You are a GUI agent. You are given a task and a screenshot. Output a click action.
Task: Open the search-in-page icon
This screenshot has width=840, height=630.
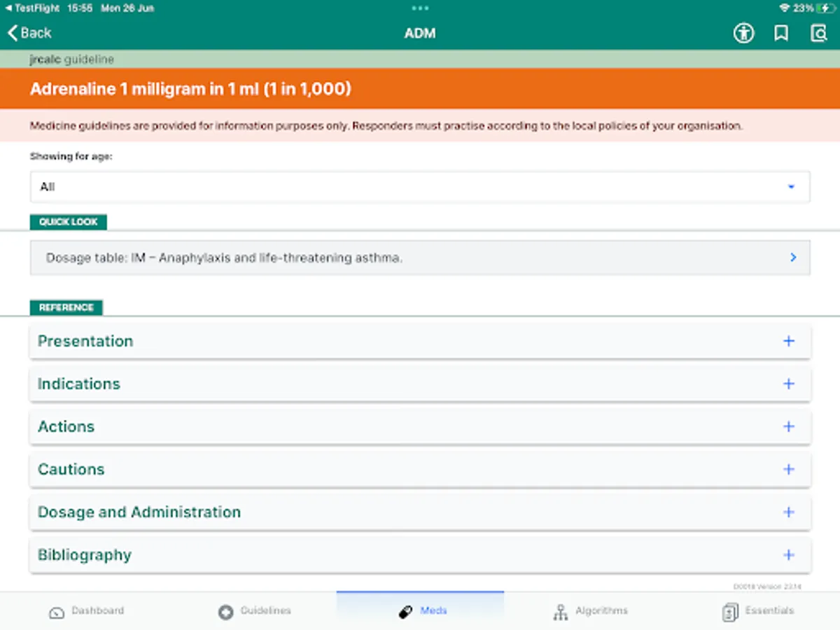[x=818, y=33]
